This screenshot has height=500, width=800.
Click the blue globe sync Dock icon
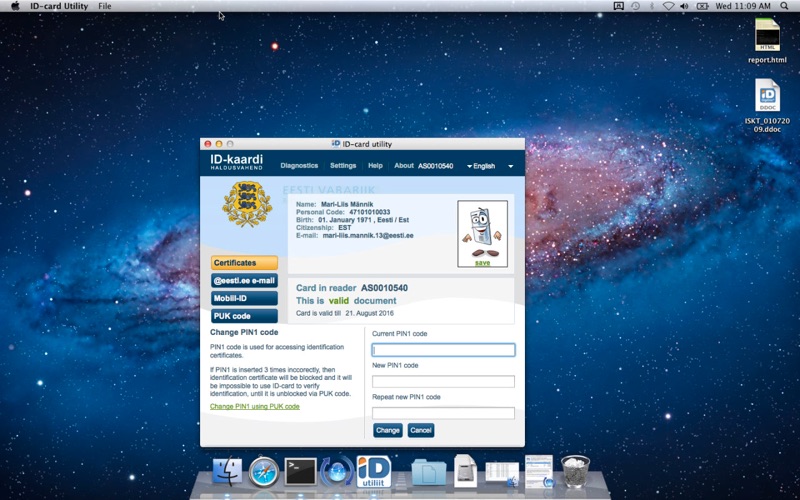(337, 471)
